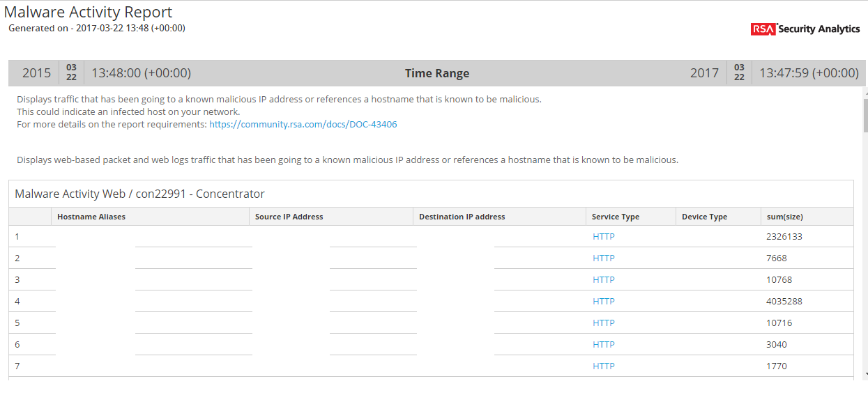This screenshot has height=411, width=868.
Task: Click the Malware Activity Web table title
Action: click(139, 194)
